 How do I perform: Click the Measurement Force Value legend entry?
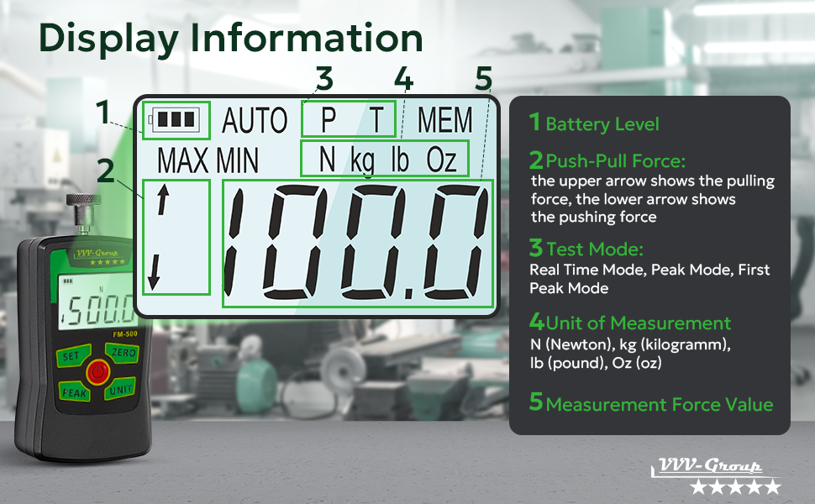651,404
